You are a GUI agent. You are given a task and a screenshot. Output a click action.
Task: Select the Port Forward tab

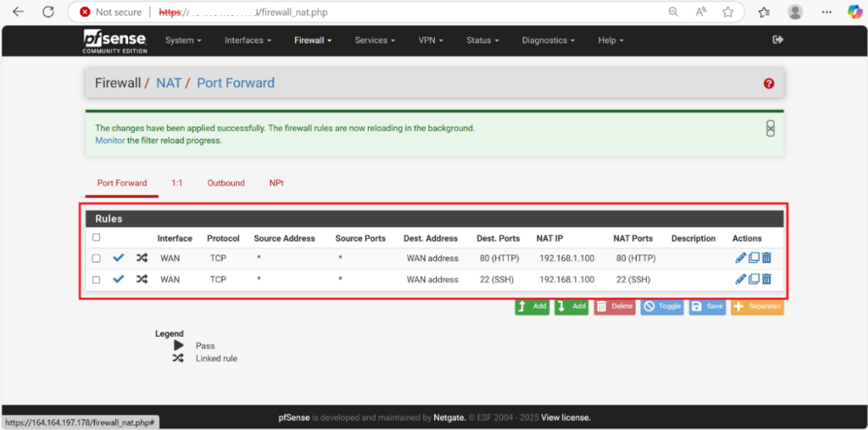click(x=122, y=183)
